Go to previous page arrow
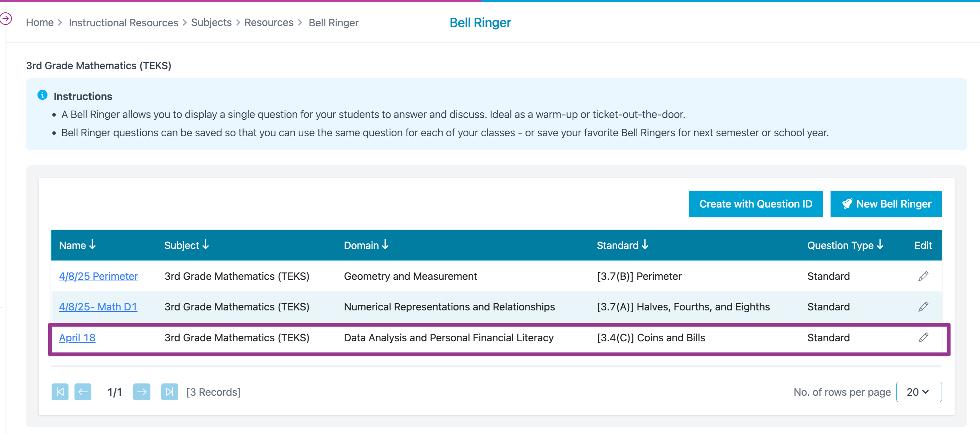980x434 pixels. 83,392
